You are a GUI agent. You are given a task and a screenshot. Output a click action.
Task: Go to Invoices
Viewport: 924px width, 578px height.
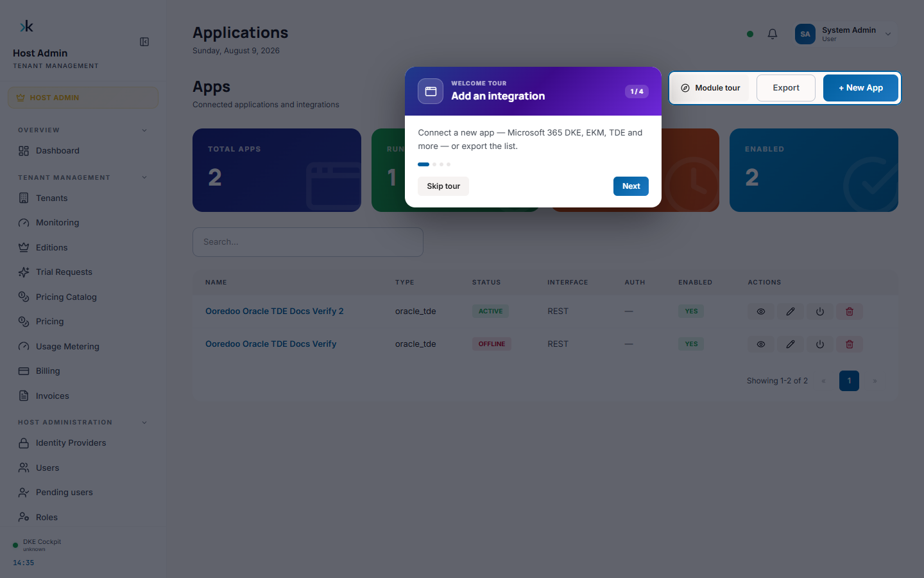83,396
